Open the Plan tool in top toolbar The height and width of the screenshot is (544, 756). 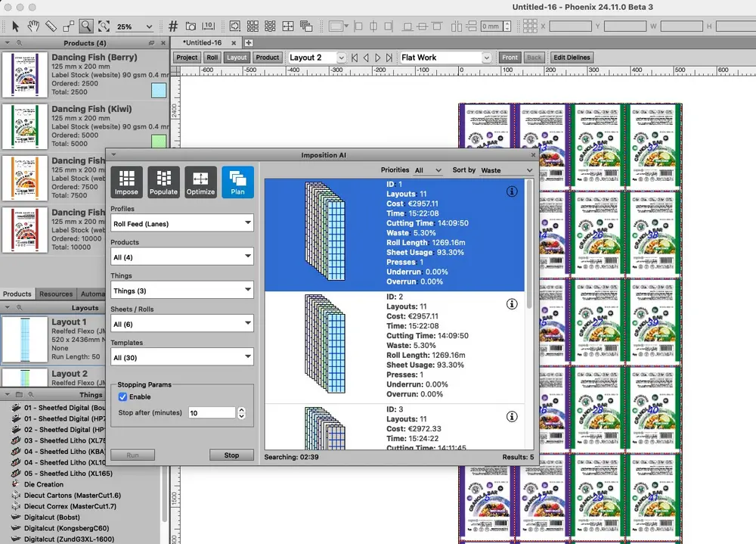coord(306,26)
